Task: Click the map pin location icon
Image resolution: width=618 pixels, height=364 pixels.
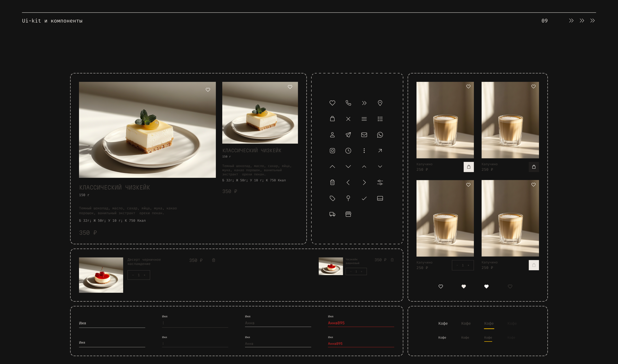Action: 380,103
